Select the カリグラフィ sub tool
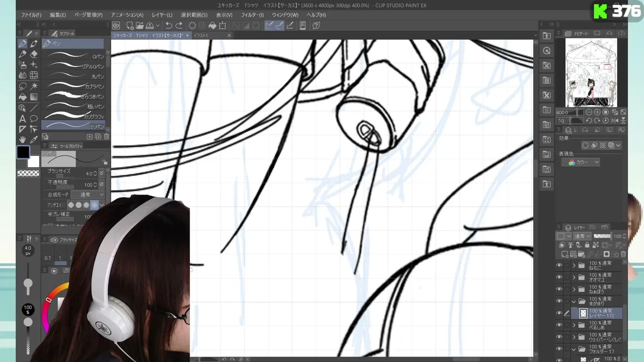The image size is (644, 362). pyautogui.click(x=73, y=116)
